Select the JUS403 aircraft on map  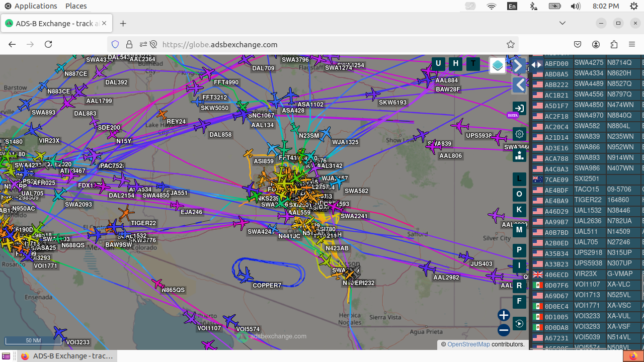coord(466,257)
